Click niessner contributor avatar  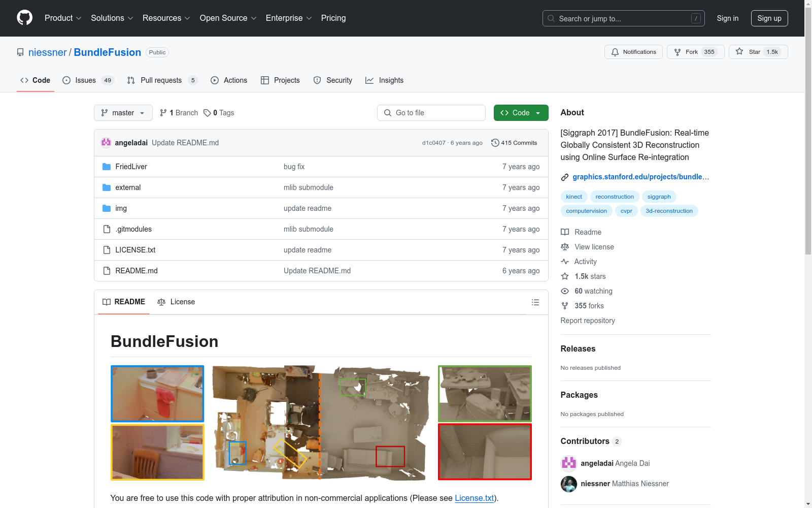[x=569, y=484]
